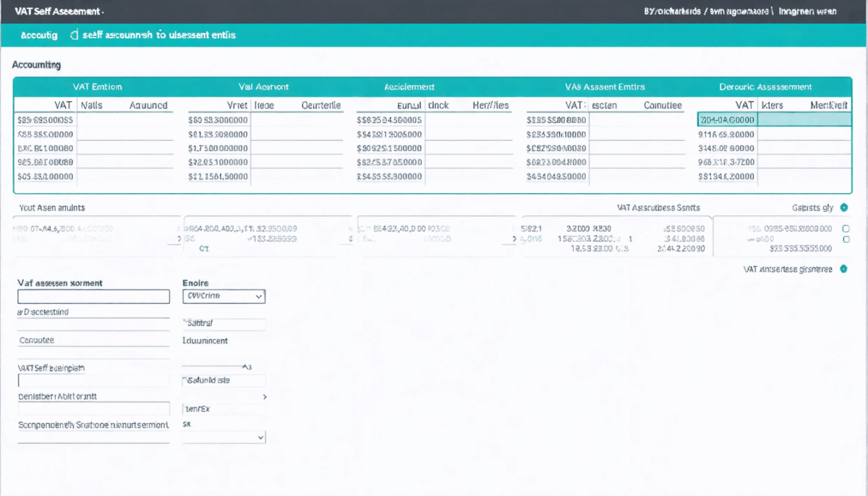
Task: Click the 'self ascounnsh to ulsessent entiis' link
Action: coord(159,35)
